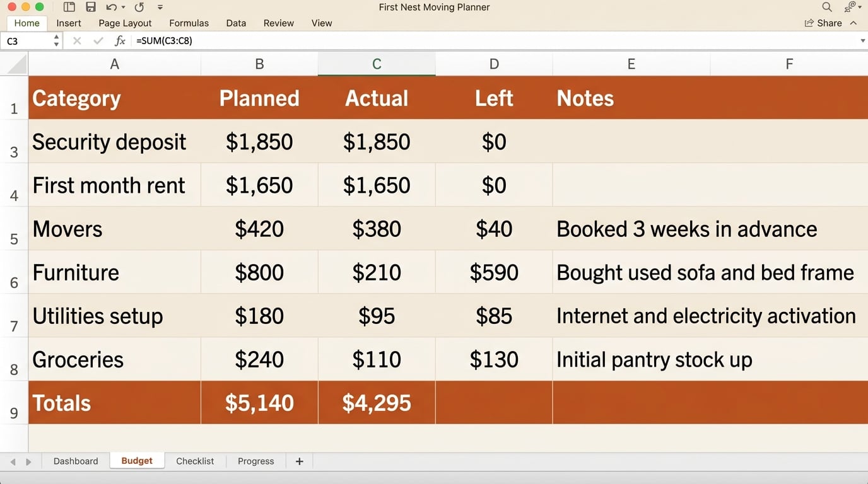The image size is (868, 484).
Task: Open the Progress sheet tab
Action: 256,461
